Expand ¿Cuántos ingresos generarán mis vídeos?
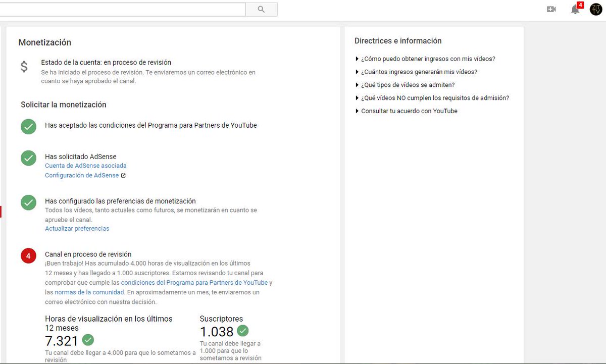 (416, 72)
